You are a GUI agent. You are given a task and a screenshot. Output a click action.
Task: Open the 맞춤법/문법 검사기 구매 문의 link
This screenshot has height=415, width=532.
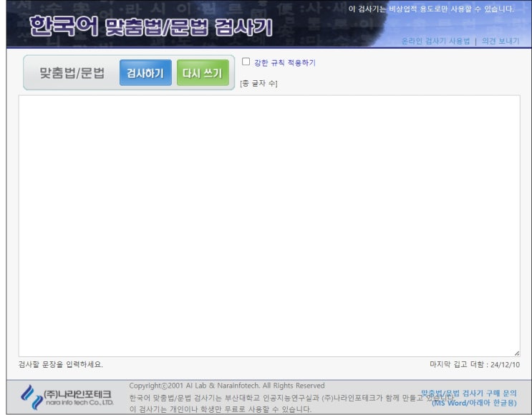(x=468, y=394)
